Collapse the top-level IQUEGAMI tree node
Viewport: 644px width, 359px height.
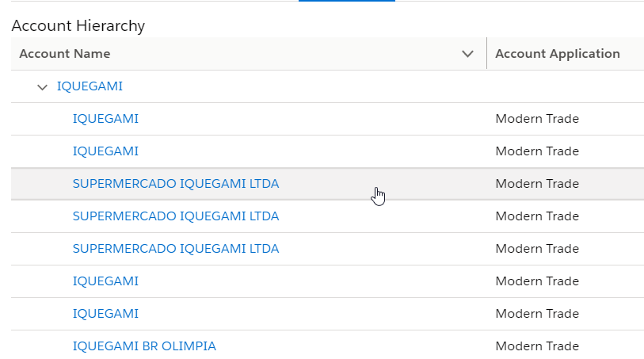coord(43,86)
